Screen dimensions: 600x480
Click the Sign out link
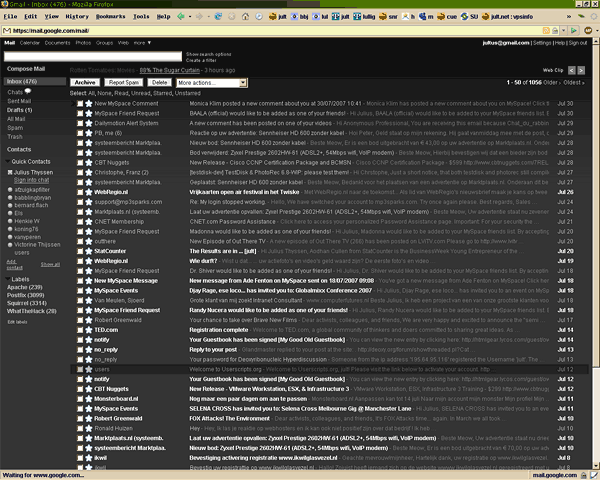click(x=578, y=43)
